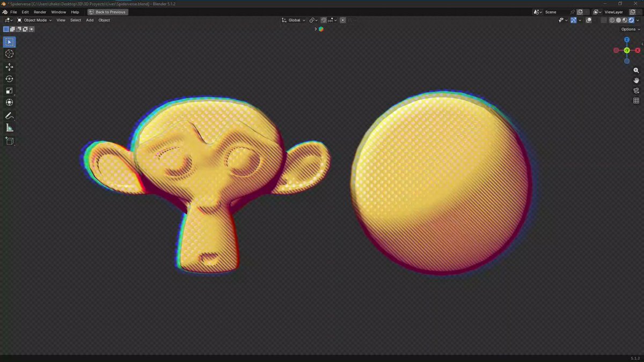This screenshot has height=362, width=644.
Task: Pick the Rotate tool
Action: tap(9, 79)
